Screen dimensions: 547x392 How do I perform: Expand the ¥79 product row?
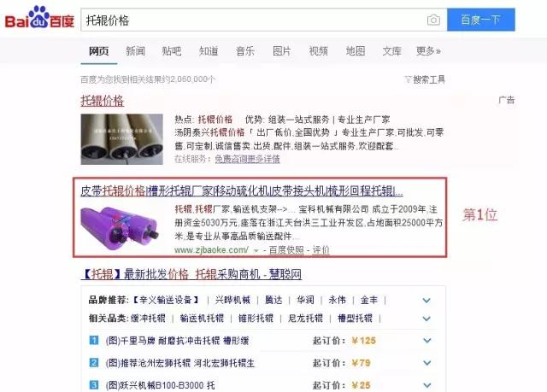point(426,363)
